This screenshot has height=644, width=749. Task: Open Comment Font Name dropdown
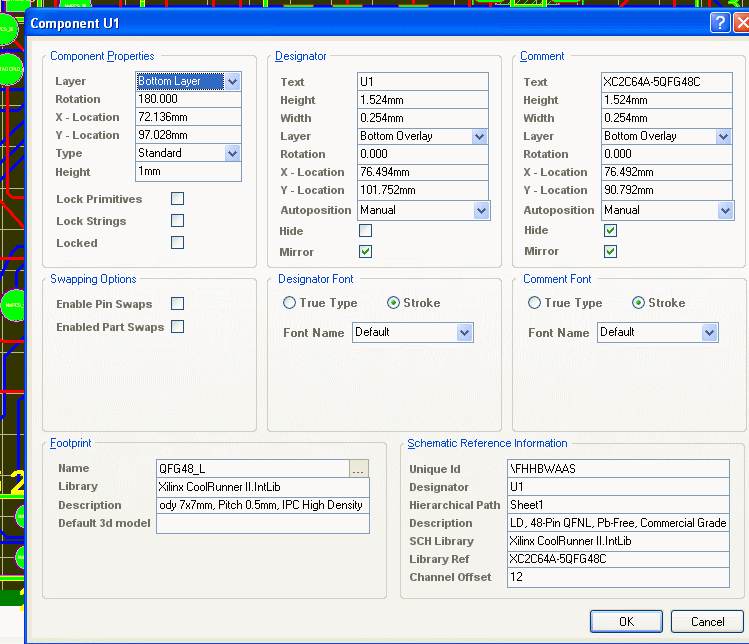tap(709, 333)
